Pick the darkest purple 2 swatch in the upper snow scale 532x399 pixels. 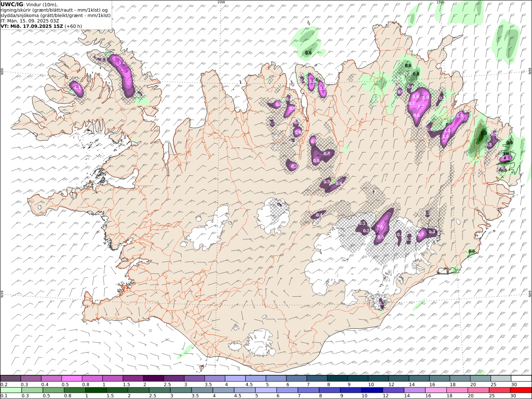(x=153, y=379)
